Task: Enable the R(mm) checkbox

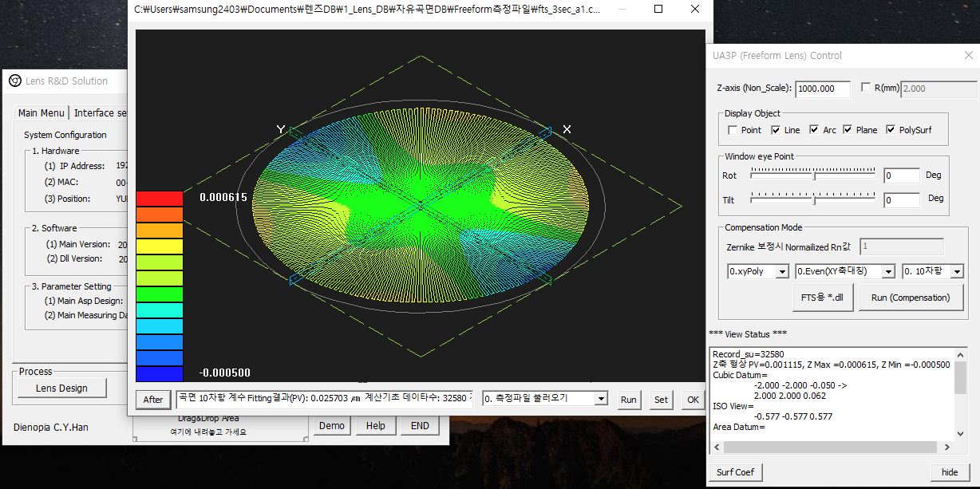Action: click(x=867, y=88)
